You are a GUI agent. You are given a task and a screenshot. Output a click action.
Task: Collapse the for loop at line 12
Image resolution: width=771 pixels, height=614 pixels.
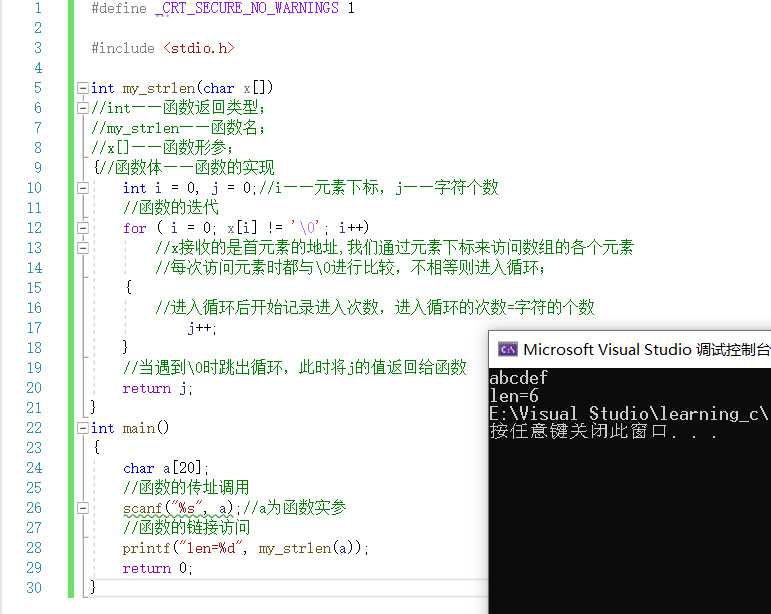pos(83,228)
